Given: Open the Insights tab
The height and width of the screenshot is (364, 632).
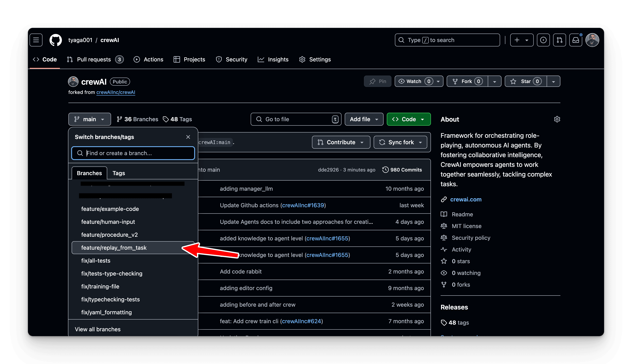Looking at the screenshot, I should pos(273,59).
